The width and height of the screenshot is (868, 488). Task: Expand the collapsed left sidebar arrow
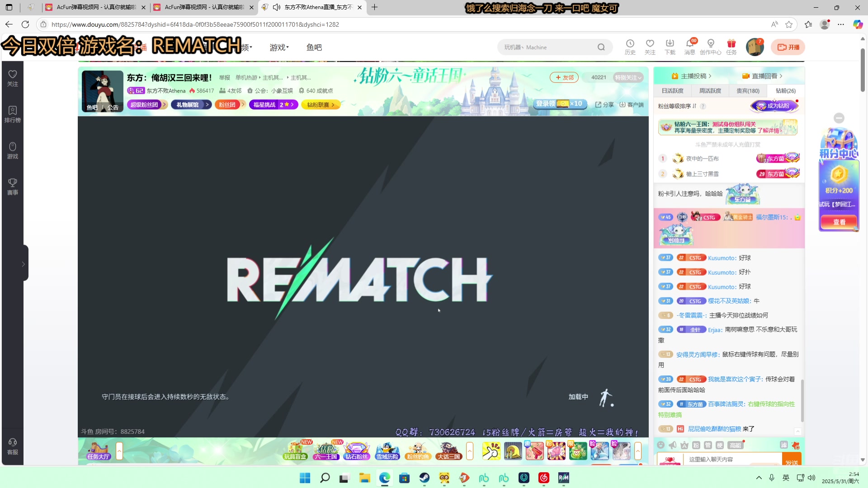(24, 264)
